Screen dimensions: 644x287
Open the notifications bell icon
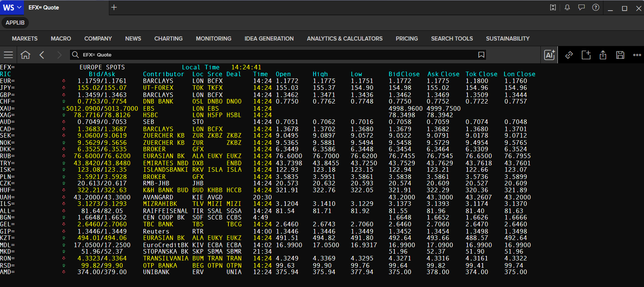click(567, 8)
